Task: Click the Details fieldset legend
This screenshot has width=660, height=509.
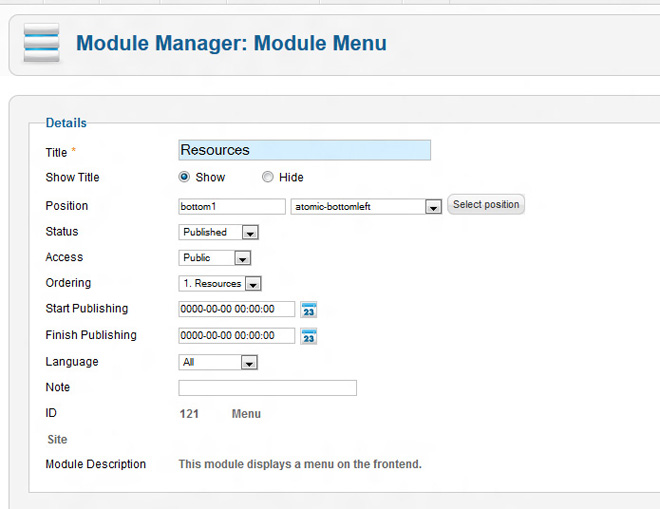Action: click(x=66, y=123)
